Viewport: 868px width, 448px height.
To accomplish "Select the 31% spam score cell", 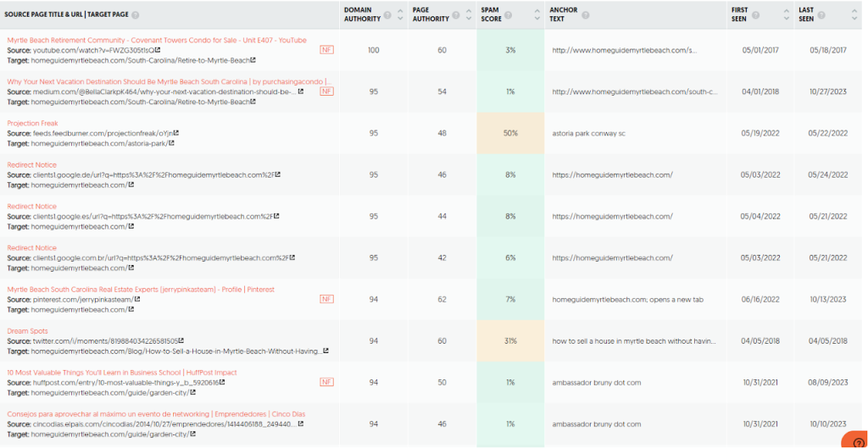I will 510,340.
